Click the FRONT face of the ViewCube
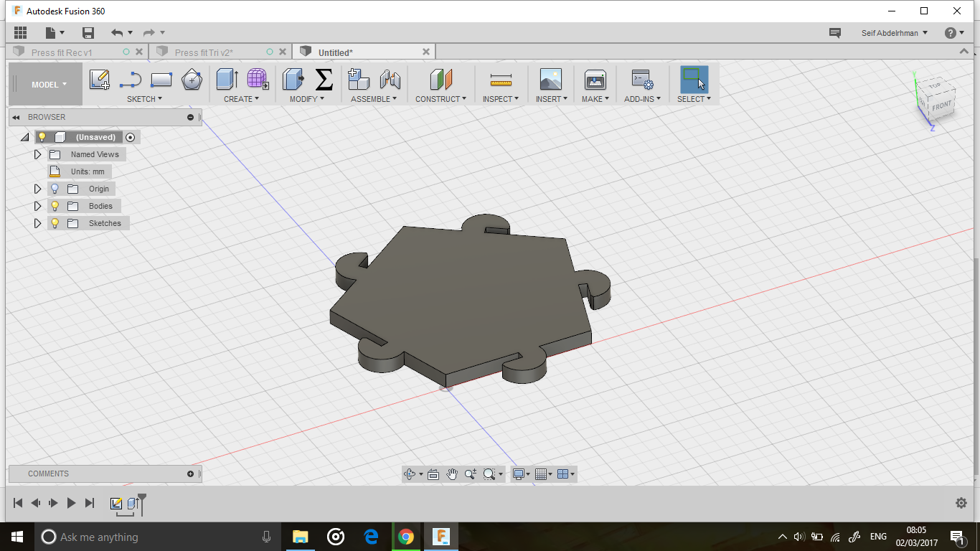This screenshot has height=551, width=980. [941, 106]
